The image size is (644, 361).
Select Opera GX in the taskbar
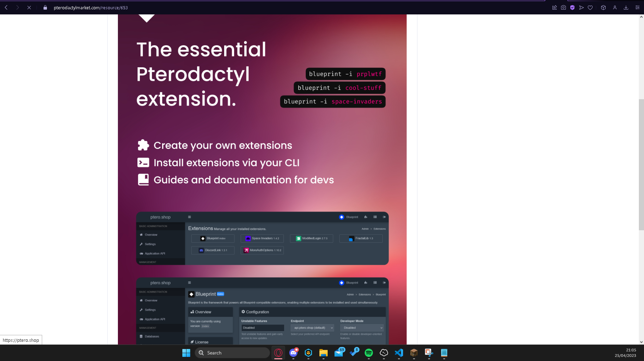coord(278,353)
